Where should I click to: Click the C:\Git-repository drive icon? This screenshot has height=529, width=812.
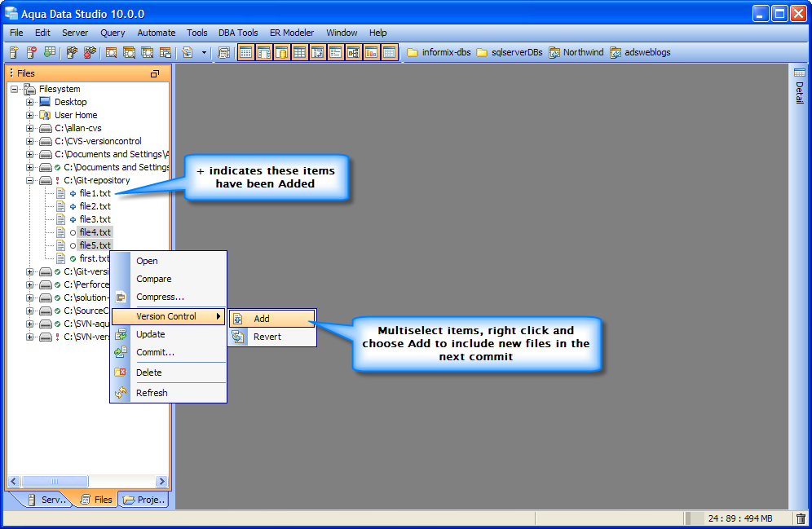coord(46,180)
